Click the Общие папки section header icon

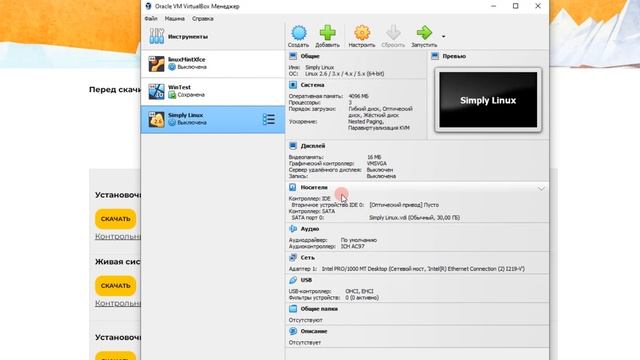click(293, 309)
